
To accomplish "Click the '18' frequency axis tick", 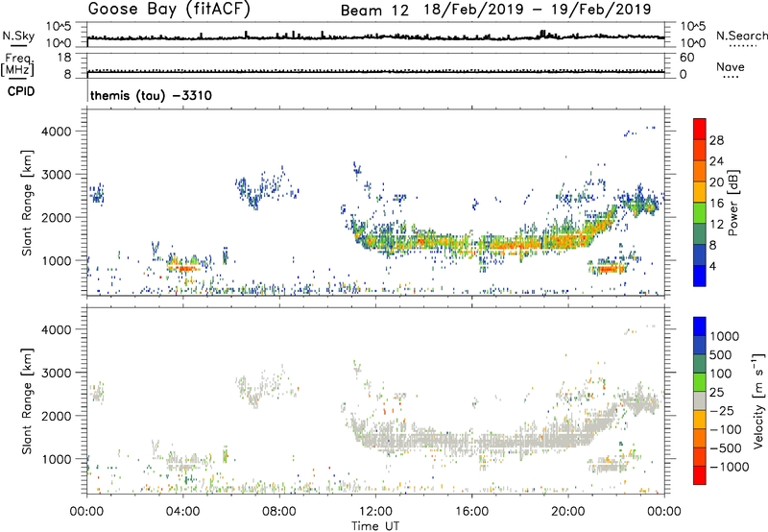I will 63,58.
